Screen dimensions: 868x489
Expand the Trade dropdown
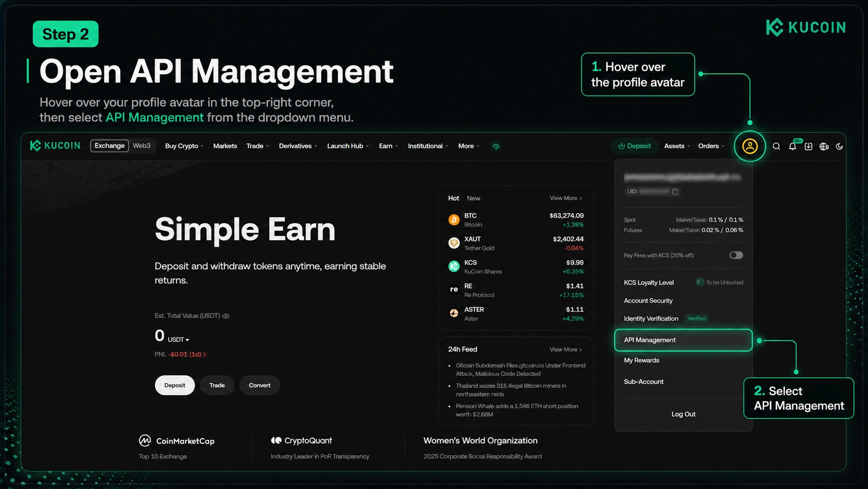(x=257, y=146)
